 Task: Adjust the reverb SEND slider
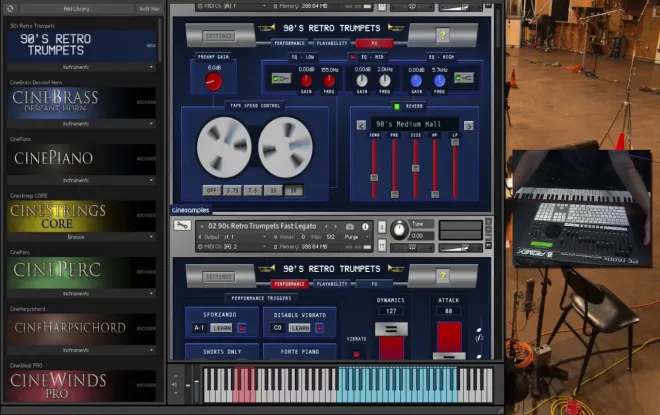point(374,177)
